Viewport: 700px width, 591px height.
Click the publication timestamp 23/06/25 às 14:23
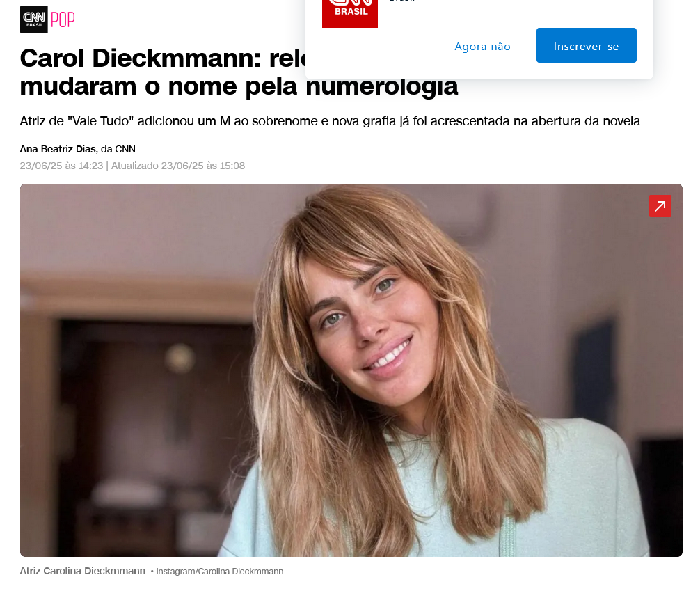pos(61,166)
